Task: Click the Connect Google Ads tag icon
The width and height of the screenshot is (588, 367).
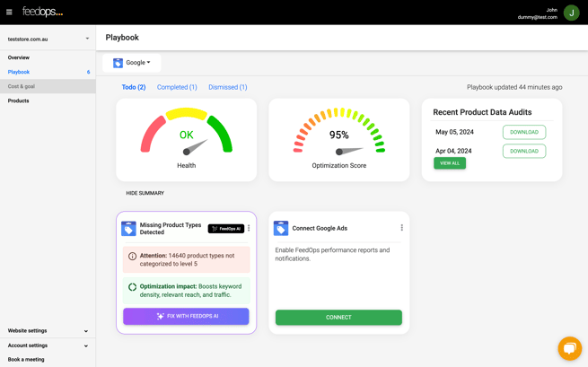Action: pyautogui.click(x=281, y=228)
